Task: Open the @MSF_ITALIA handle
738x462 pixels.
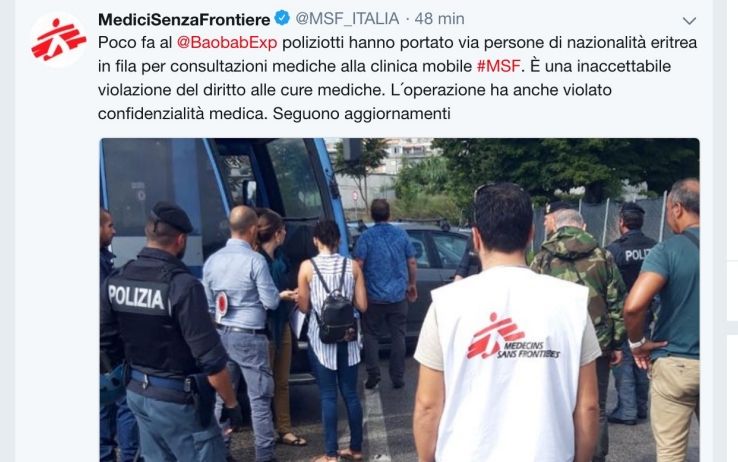Action: click(x=347, y=19)
